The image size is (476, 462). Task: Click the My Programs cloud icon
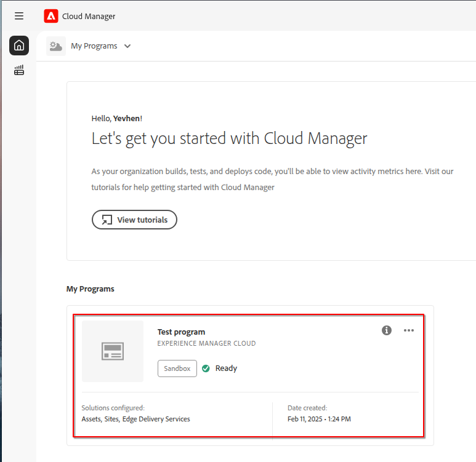(x=56, y=46)
